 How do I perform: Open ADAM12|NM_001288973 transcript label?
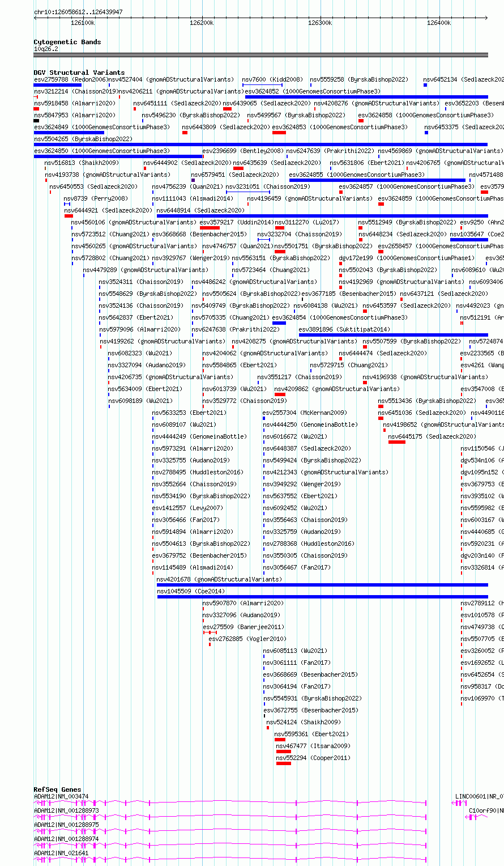(x=66, y=810)
